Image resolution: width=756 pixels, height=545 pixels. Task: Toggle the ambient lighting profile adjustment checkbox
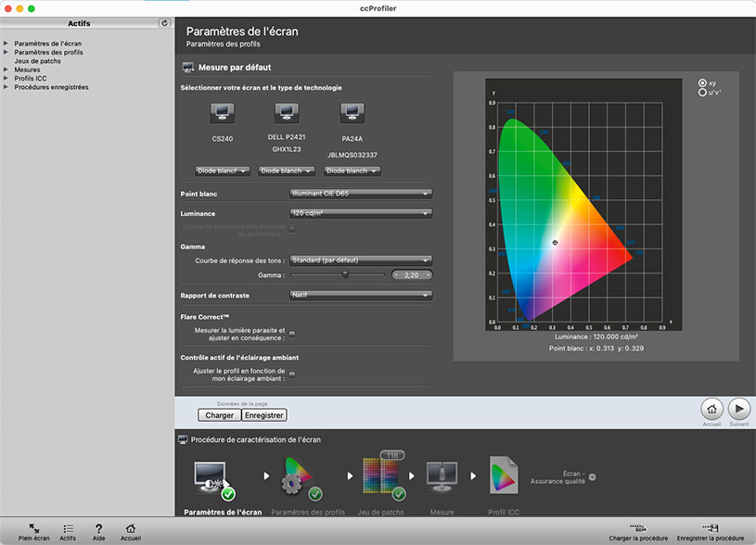tap(292, 374)
